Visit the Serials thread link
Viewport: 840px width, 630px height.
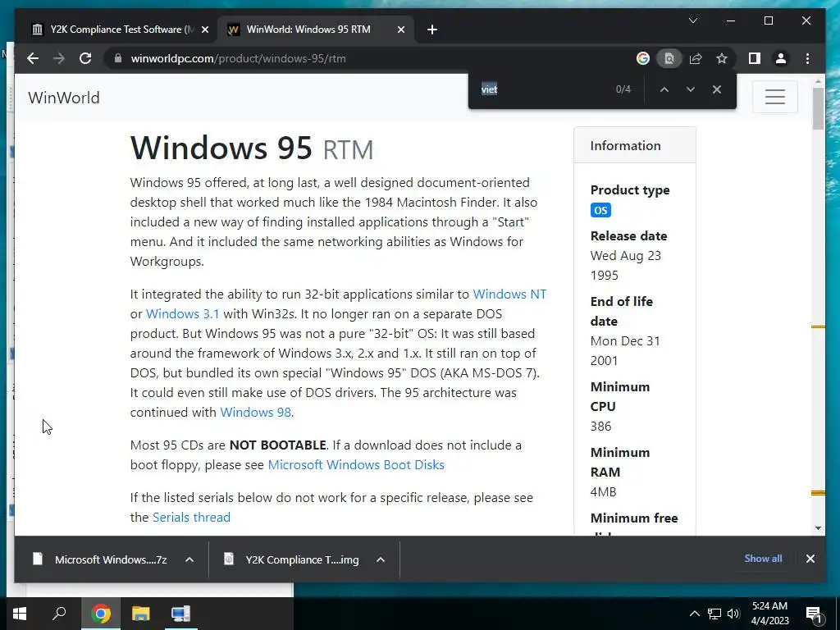click(191, 518)
